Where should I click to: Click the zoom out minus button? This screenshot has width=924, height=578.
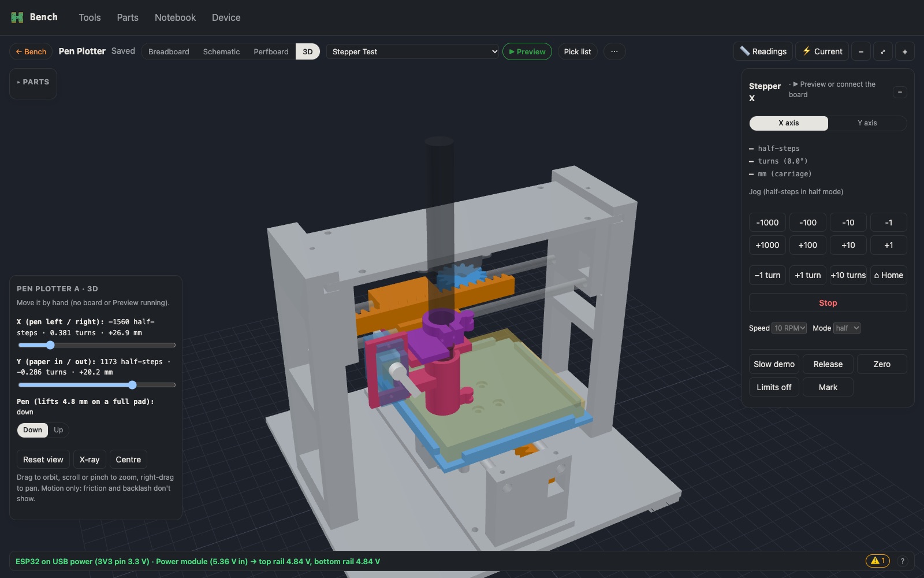861,51
